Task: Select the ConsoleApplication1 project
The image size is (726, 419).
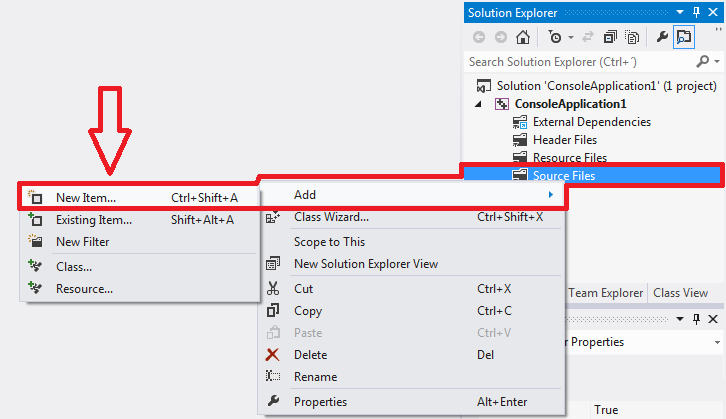Action: pyautogui.click(x=570, y=104)
